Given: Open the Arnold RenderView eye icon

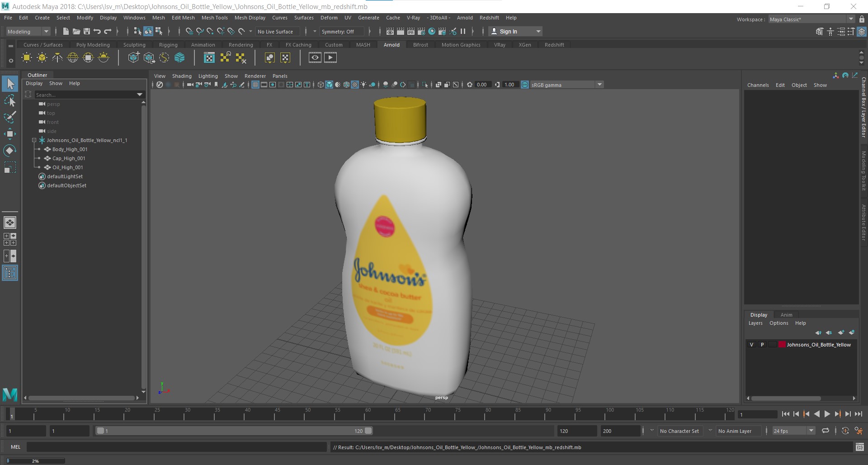Looking at the screenshot, I should pyautogui.click(x=315, y=57).
